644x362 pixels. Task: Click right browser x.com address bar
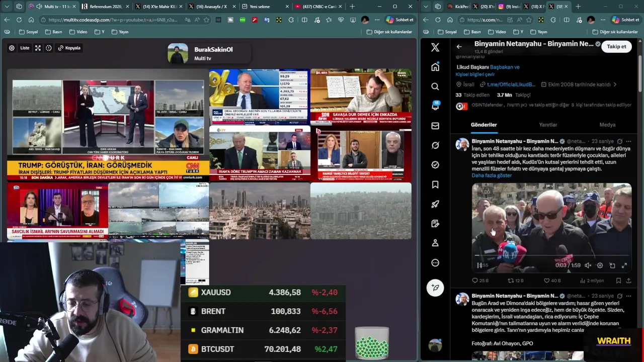485,20
